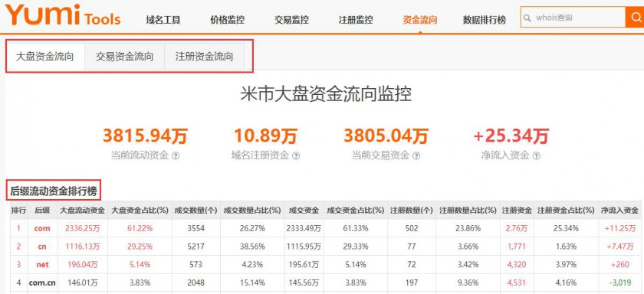Screen dimensions: 644x294
Task: Click -3,019 cell in com.cn row
Action: (619, 283)
